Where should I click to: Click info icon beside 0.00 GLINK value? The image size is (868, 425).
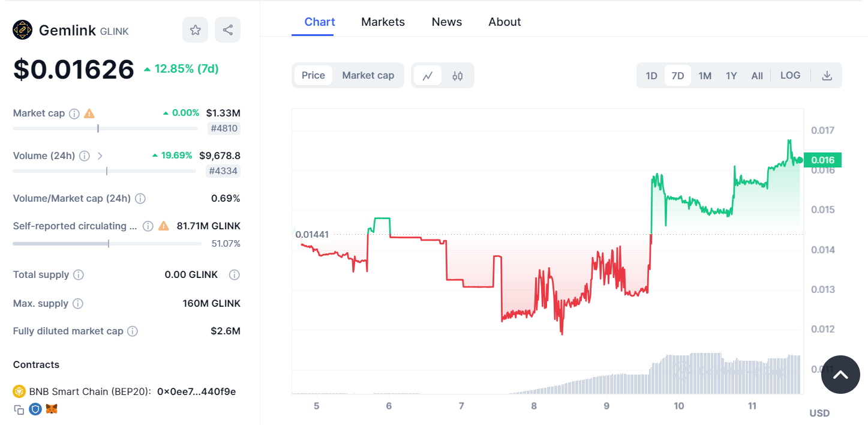(235, 275)
